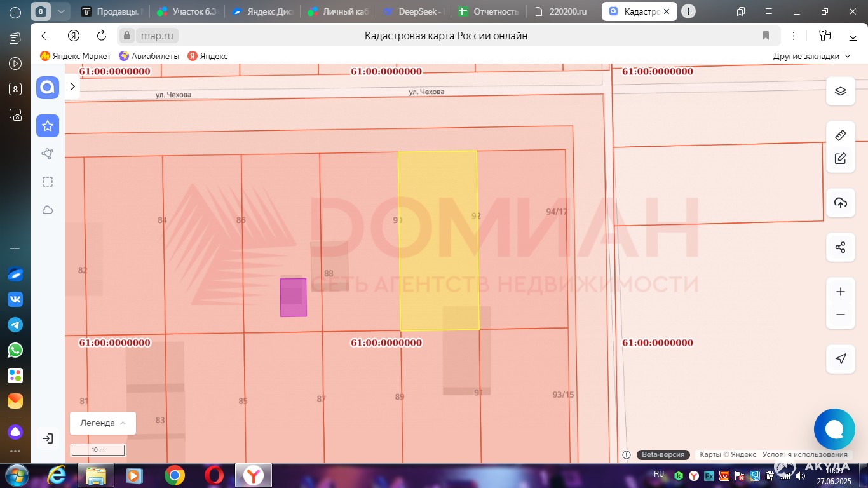
Task: Locate me with the navigation arrow
Action: point(840,359)
